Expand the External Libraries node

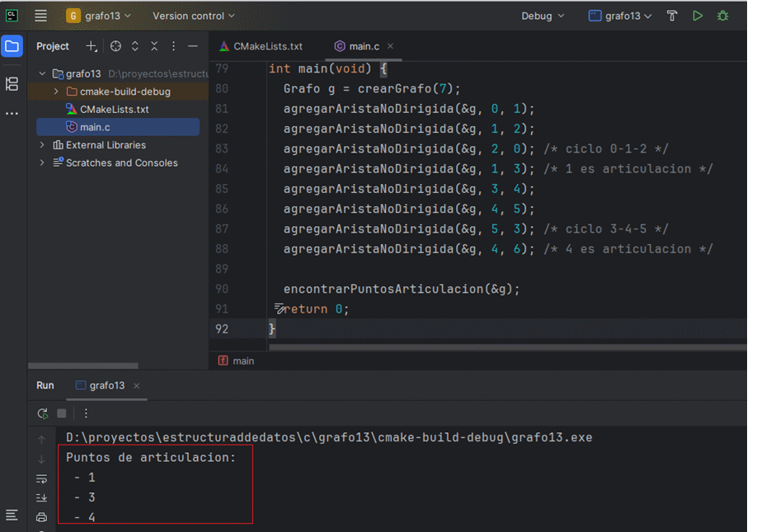43,145
